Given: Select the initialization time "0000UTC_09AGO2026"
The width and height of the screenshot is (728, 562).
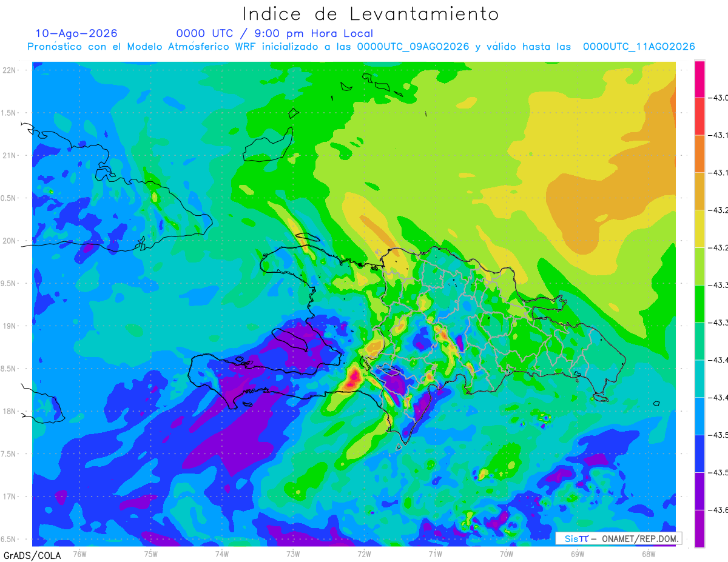Looking at the screenshot, I should 413,47.
